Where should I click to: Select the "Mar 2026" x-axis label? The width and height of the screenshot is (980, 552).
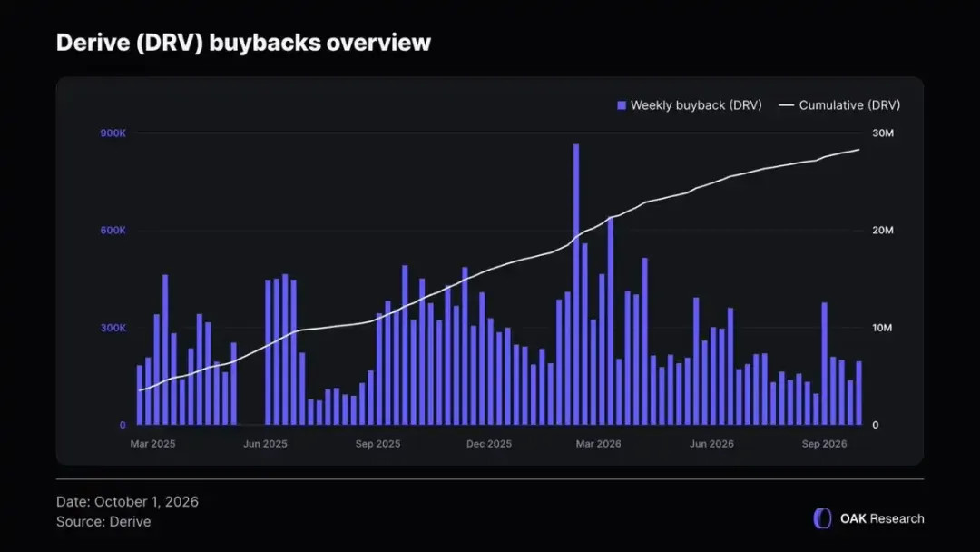(x=599, y=444)
